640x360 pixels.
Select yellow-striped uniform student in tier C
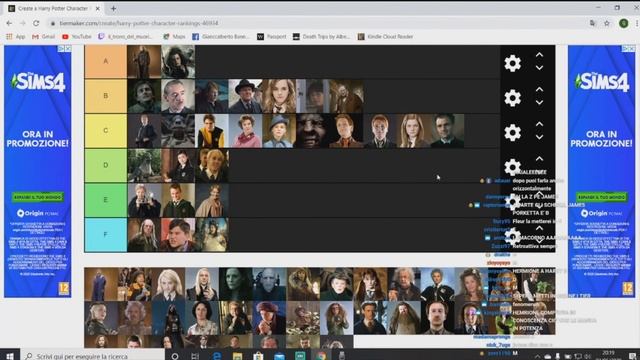[211, 131]
